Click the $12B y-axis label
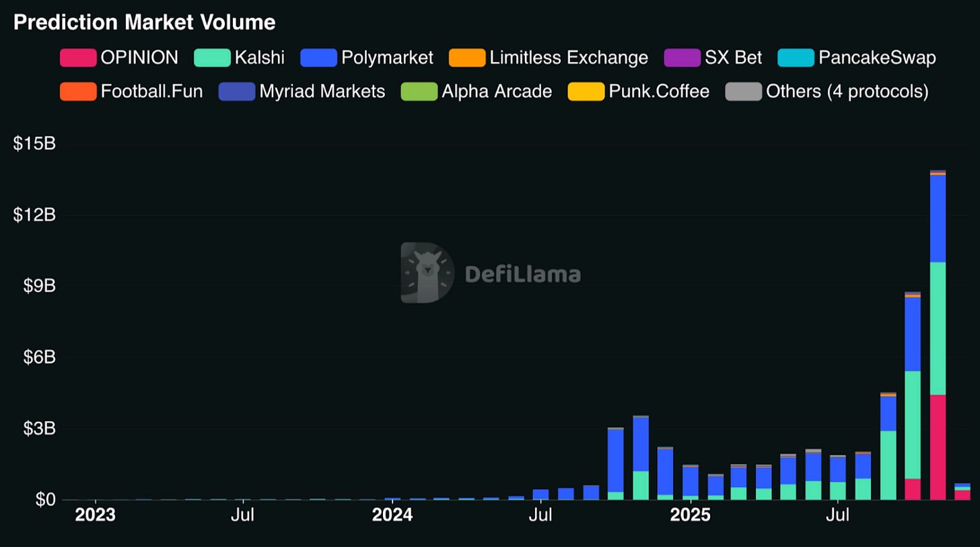 (34, 215)
